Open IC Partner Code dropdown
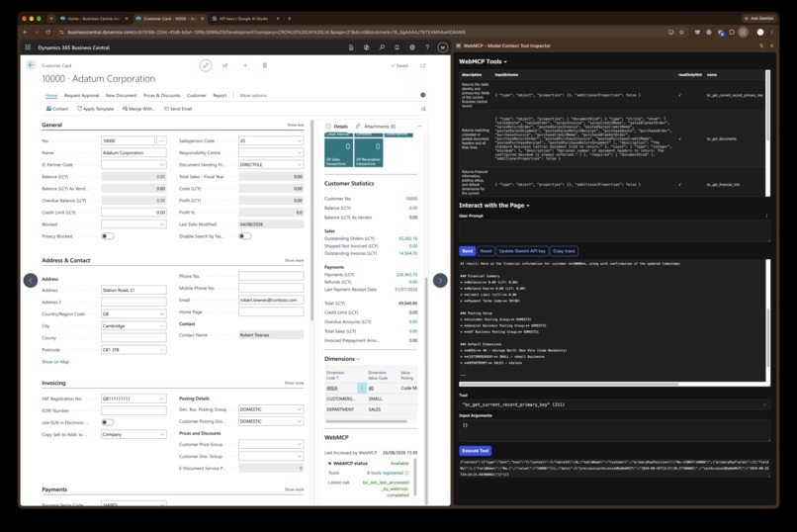This screenshot has height=532, width=797. [x=162, y=164]
